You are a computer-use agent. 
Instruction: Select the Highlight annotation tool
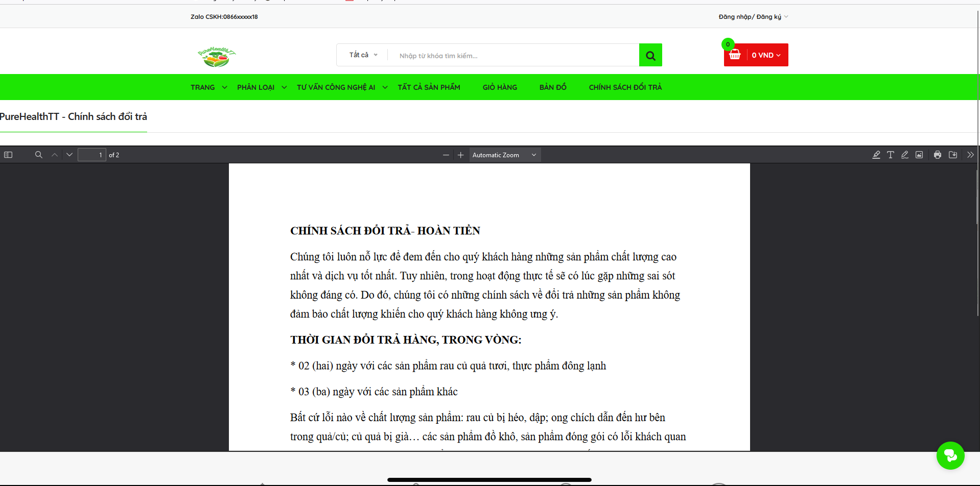876,155
